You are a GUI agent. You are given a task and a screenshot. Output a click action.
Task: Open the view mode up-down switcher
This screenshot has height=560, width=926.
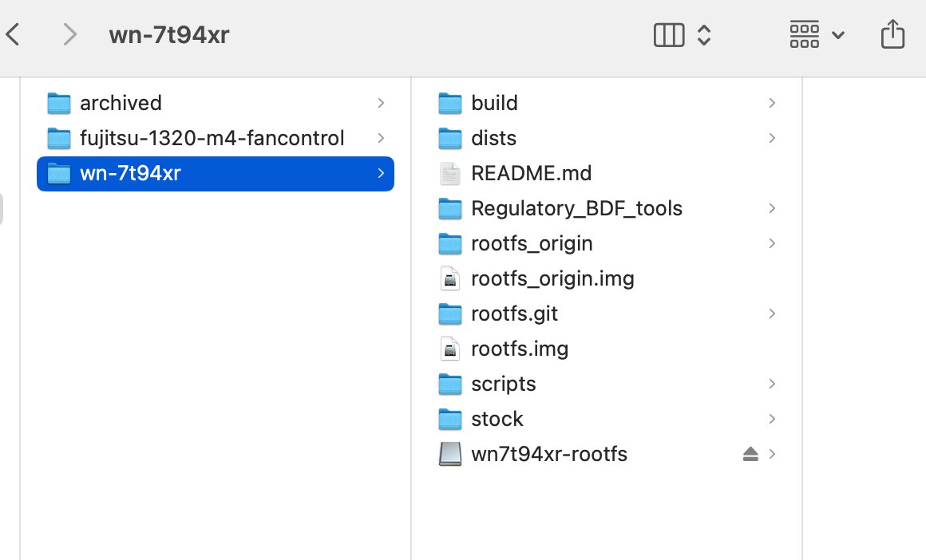tap(704, 35)
